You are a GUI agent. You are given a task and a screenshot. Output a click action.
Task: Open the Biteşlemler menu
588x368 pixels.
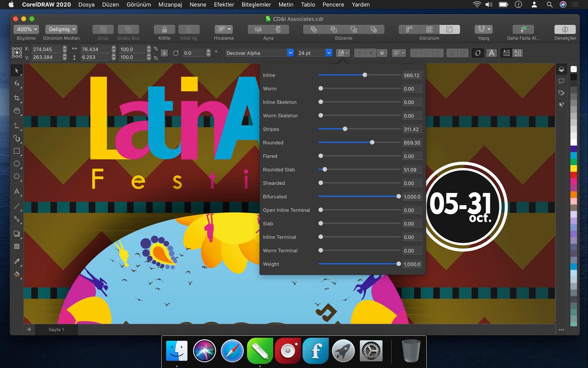pos(256,4)
